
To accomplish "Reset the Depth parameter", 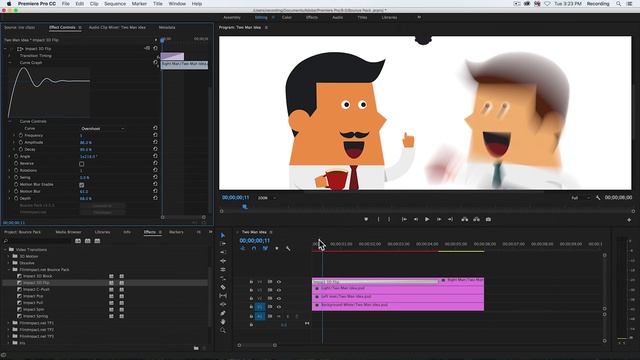I will tap(155, 198).
